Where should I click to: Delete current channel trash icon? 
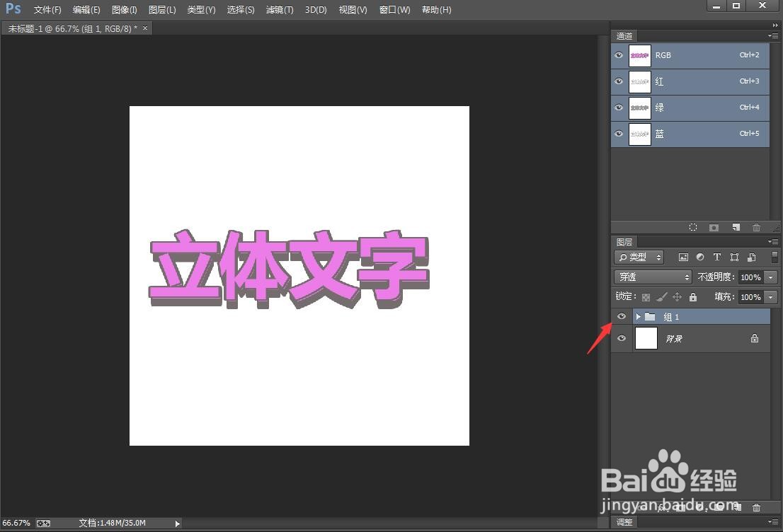[x=757, y=228]
